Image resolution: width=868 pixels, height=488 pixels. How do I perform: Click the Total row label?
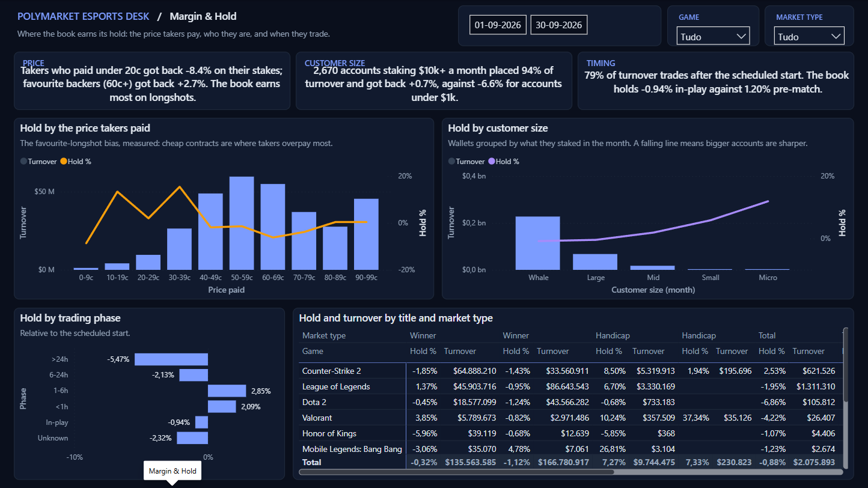(x=312, y=462)
